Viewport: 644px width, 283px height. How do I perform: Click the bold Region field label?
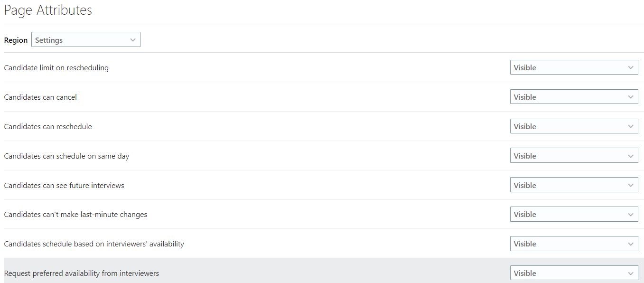pyautogui.click(x=16, y=40)
